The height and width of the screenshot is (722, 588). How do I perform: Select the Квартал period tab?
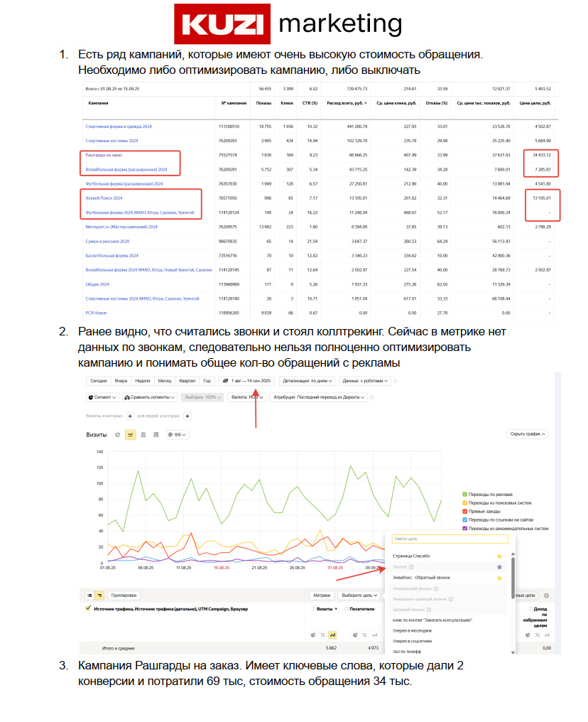pos(187,381)
